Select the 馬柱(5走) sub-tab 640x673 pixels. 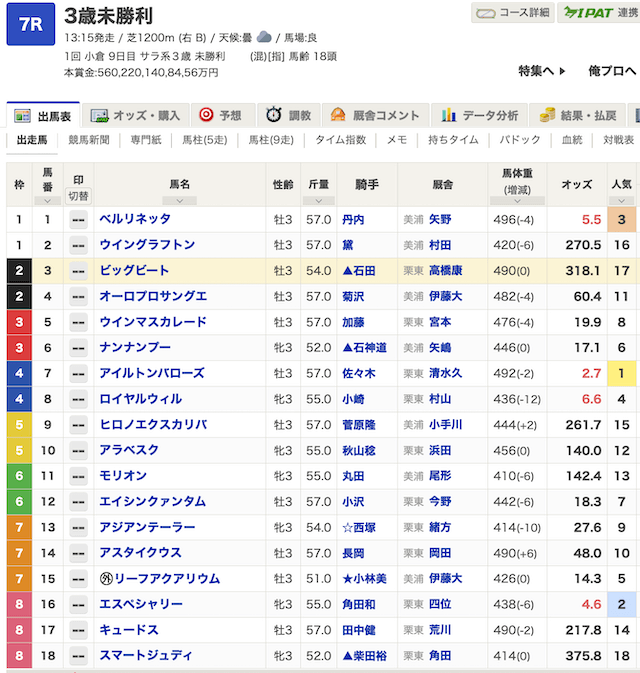205,140
